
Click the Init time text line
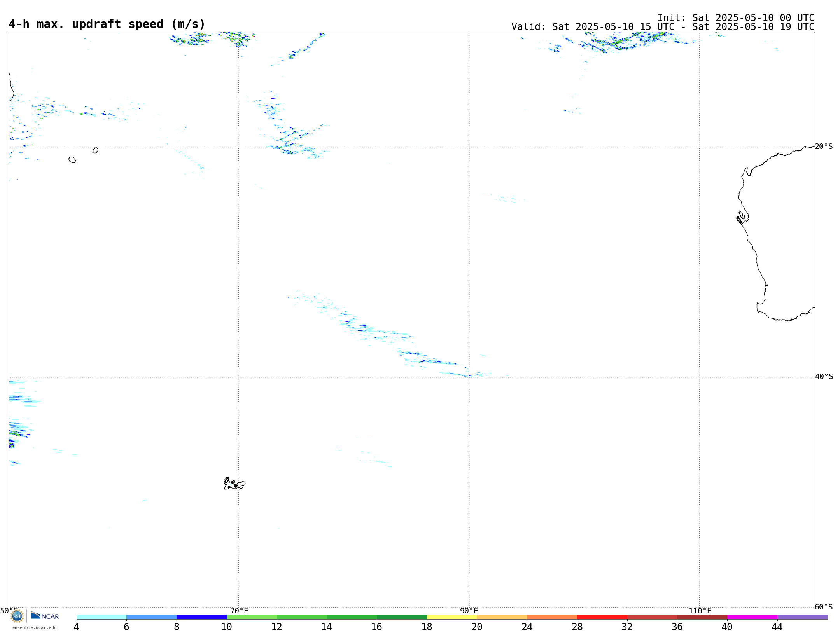(x=736, y=17)
